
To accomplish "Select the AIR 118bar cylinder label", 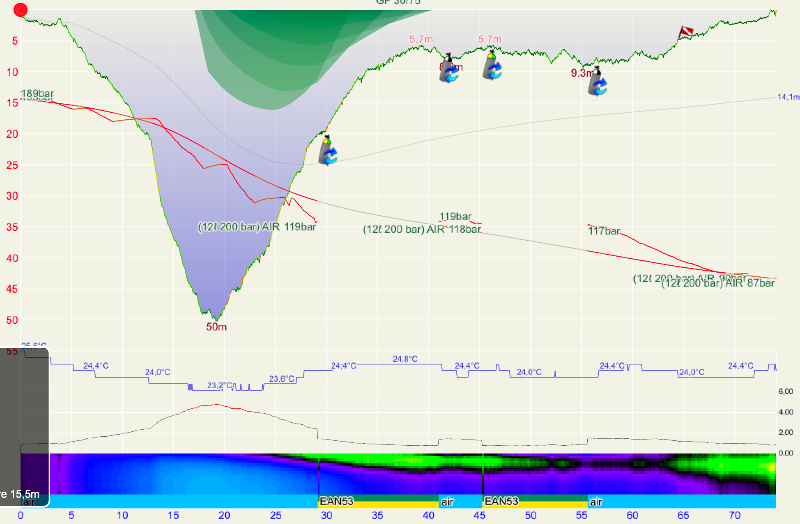I will 422,229.
